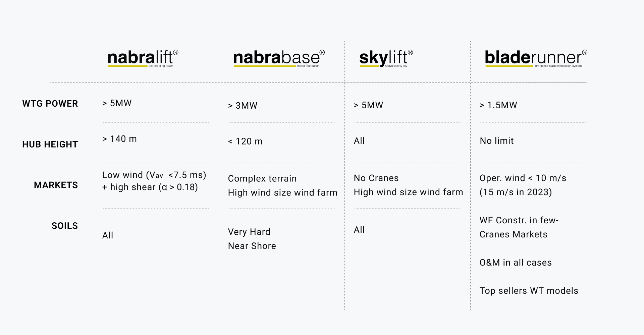The image size is (644, 335).
Task: Click nabrabase's '> 3MW' power value
Action: (x=243, y=106)
